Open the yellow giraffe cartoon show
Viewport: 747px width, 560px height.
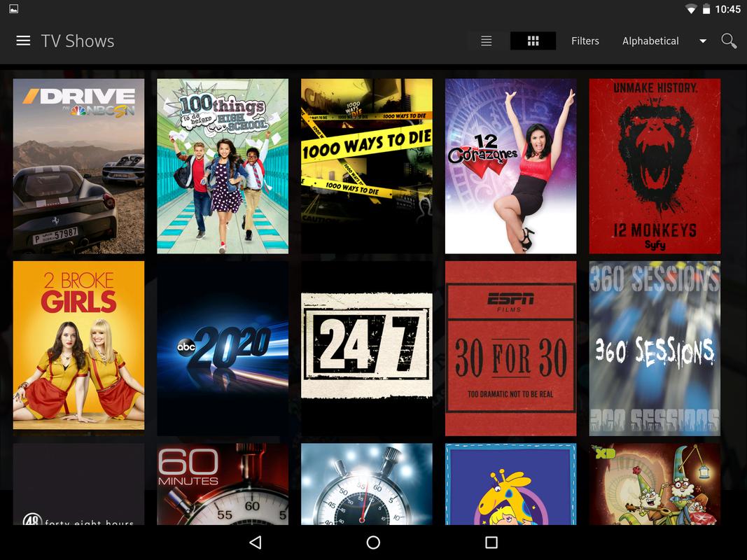[510, 484]
